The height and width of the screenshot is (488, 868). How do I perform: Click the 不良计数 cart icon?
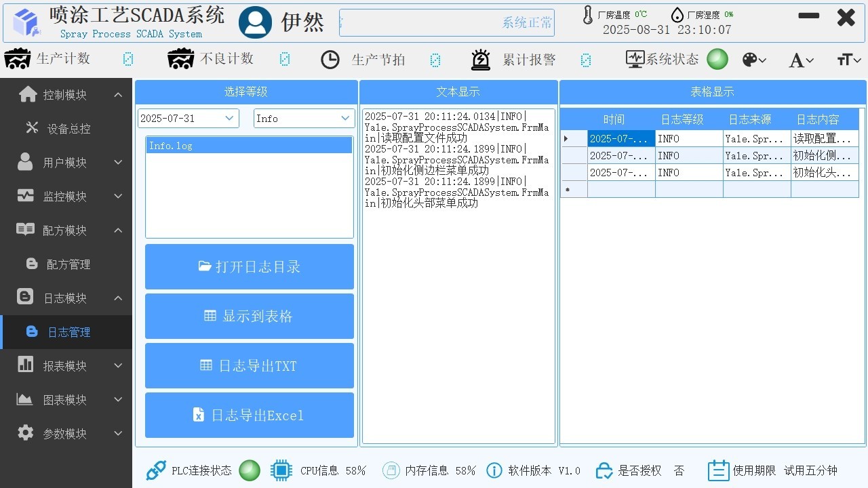click(x=181, y=60)
